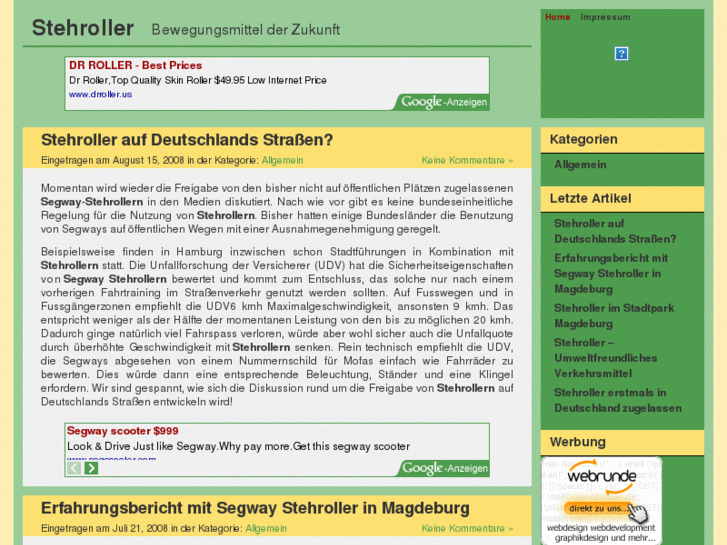
Task: Open article Stehroller auf Deutschlands Straßen? headline
Action: coord(187,140)
